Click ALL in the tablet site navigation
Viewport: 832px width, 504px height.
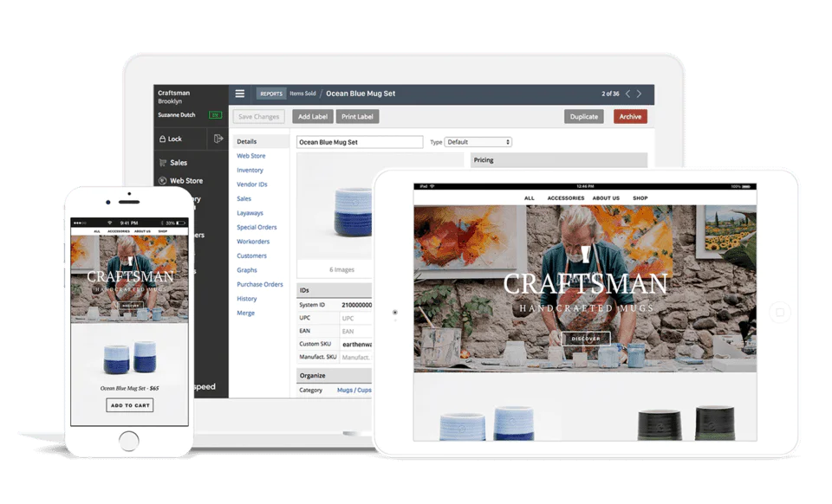530,198
